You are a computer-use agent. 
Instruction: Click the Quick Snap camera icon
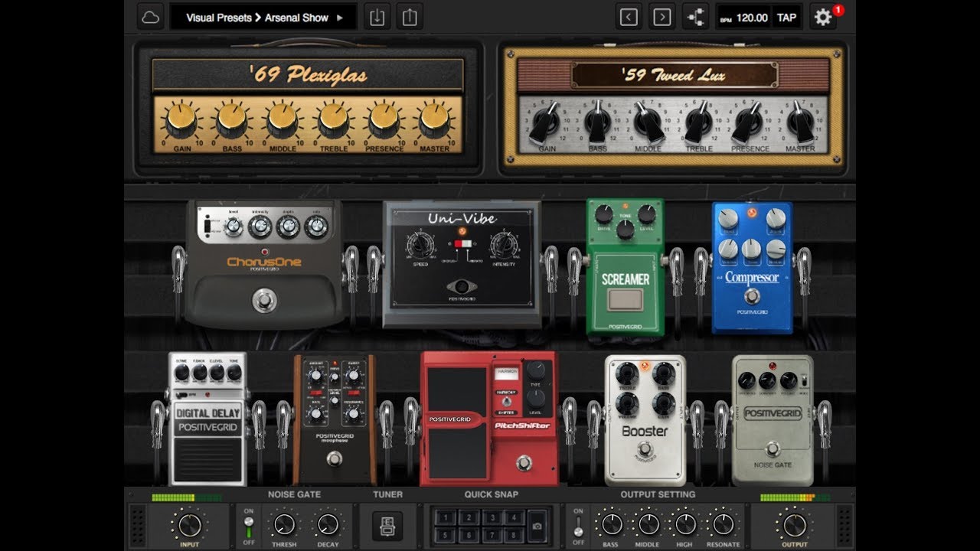537,525
